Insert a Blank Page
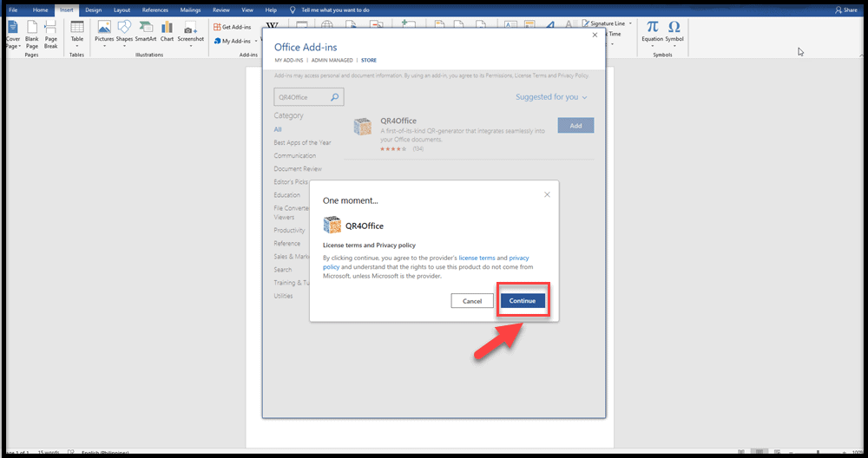Image resolution: width=868 pixels, height=458 pixels. [x=31, y=35]
